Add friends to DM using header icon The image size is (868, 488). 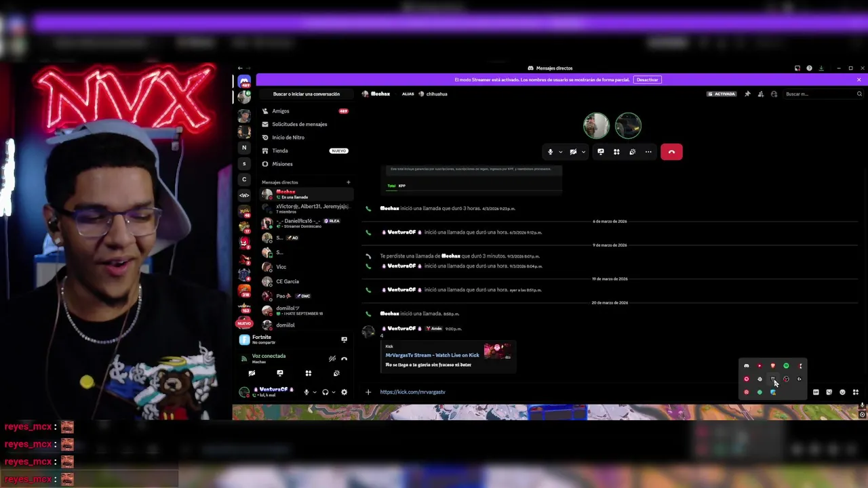(761, 94)
